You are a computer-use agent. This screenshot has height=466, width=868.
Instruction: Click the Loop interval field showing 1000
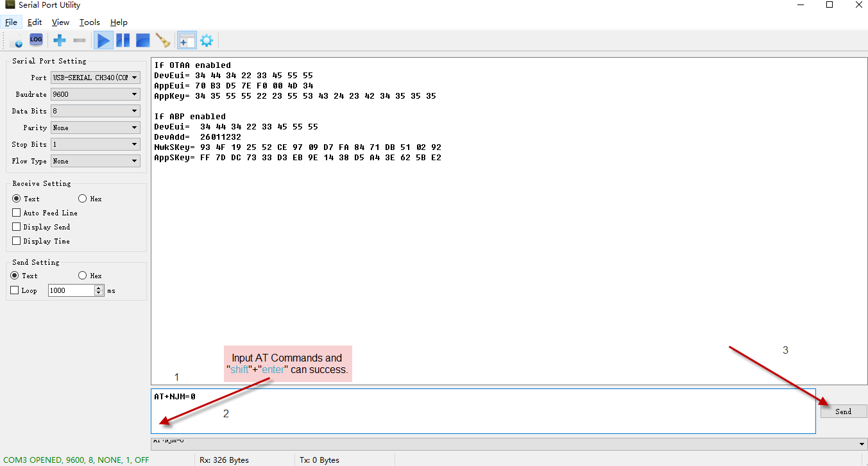point(71,290)
